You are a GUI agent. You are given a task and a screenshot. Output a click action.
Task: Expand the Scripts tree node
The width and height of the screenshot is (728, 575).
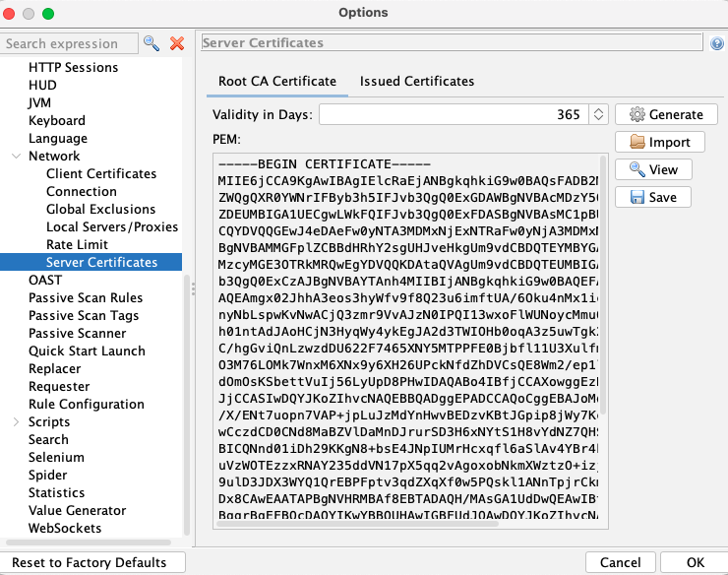(x=17, y=421)
